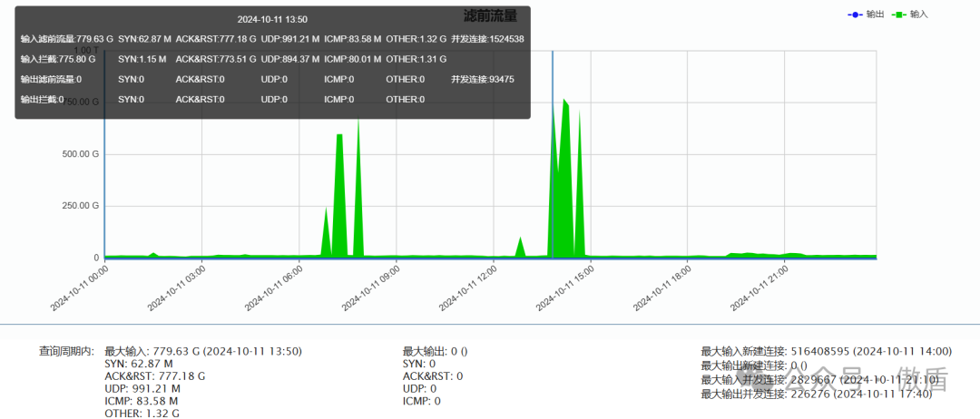Select tooltip value ICMP:83.58 M
The width and height of the screenshot is (980, 419).
(352, 39)
